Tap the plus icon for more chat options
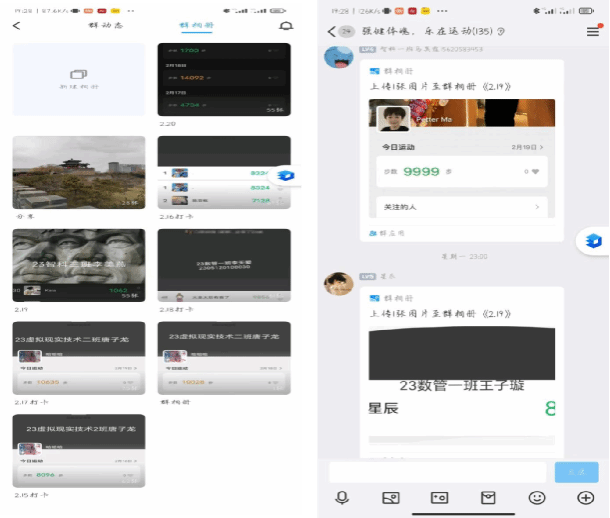Screen dimensions: 610x518 (586, 497)
